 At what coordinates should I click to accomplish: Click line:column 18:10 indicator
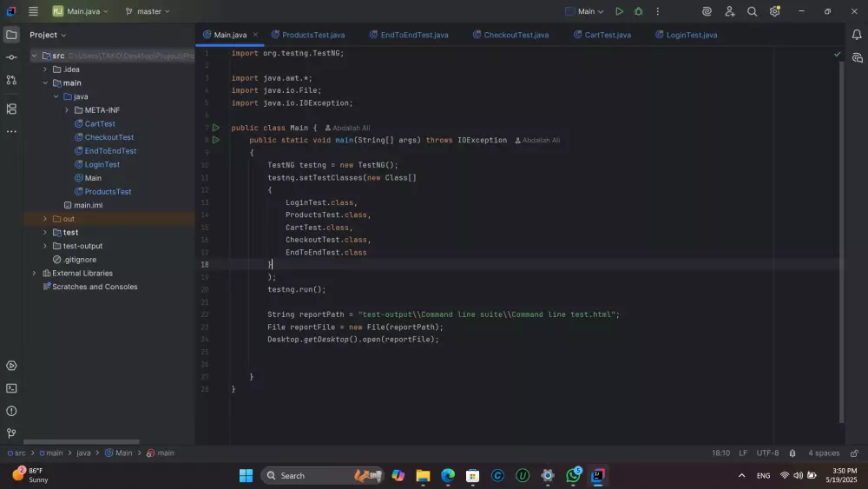click(x=720, y=453)
